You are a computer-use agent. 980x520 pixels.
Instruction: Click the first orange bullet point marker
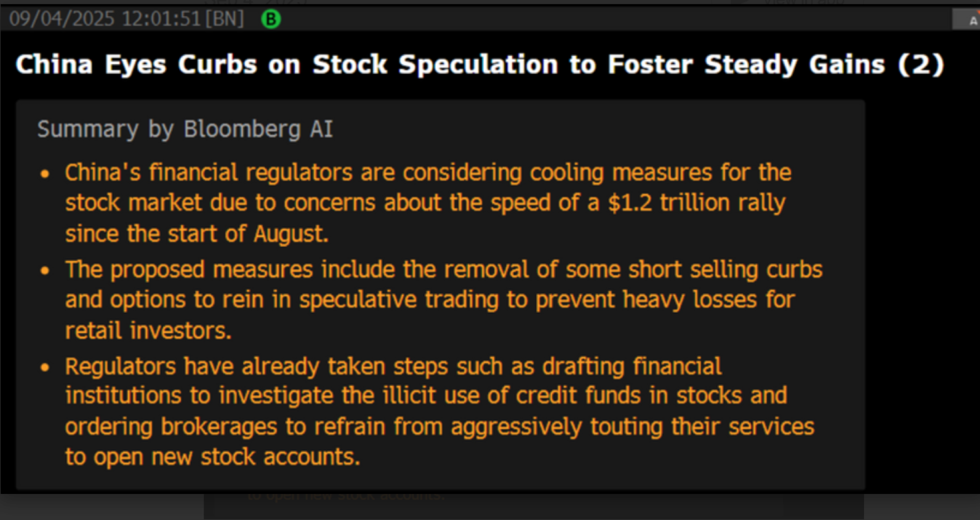[45, 174]
